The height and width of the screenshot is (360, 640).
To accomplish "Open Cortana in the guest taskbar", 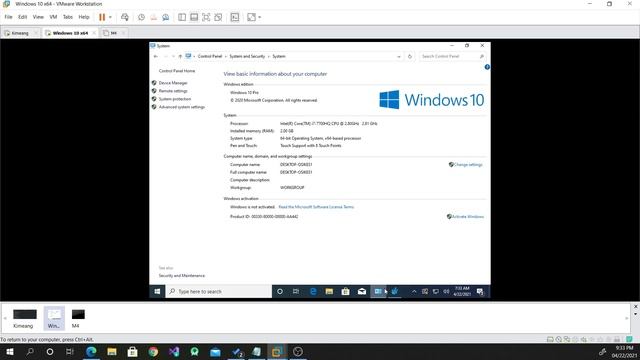I will [280, 291].
